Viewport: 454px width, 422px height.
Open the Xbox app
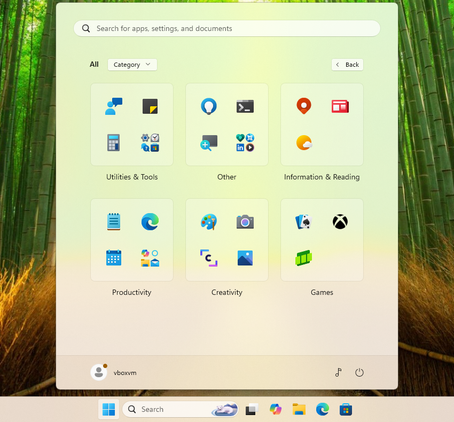(x=340, y=222)
